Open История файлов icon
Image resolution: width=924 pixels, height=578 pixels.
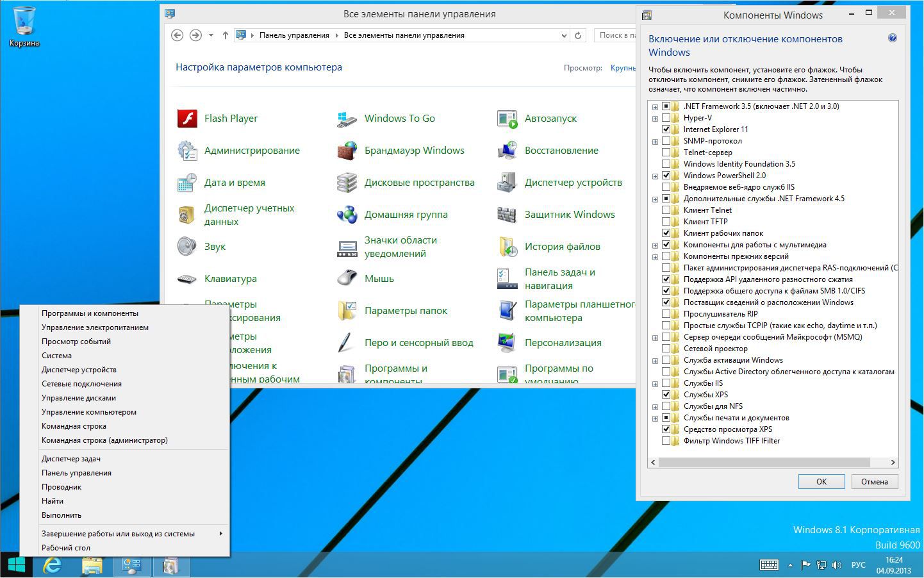pyautogui.click(x=507, y=247)
